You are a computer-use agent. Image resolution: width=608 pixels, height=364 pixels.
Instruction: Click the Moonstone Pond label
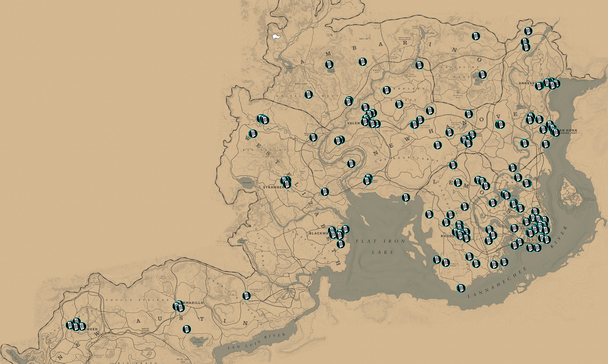click(458, 97)
